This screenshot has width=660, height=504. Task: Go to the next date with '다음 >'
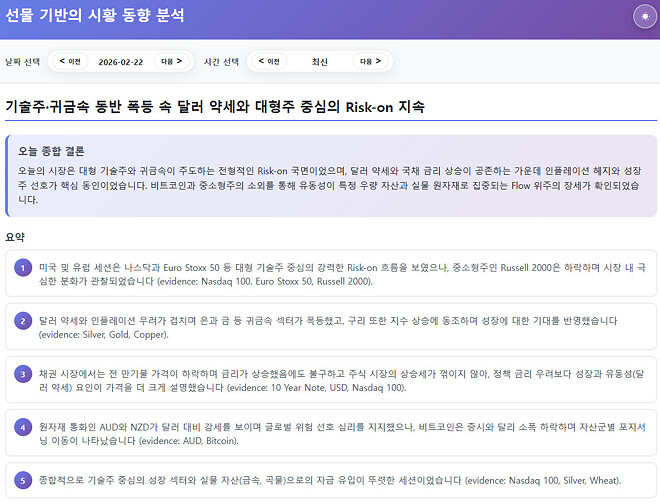172,61
